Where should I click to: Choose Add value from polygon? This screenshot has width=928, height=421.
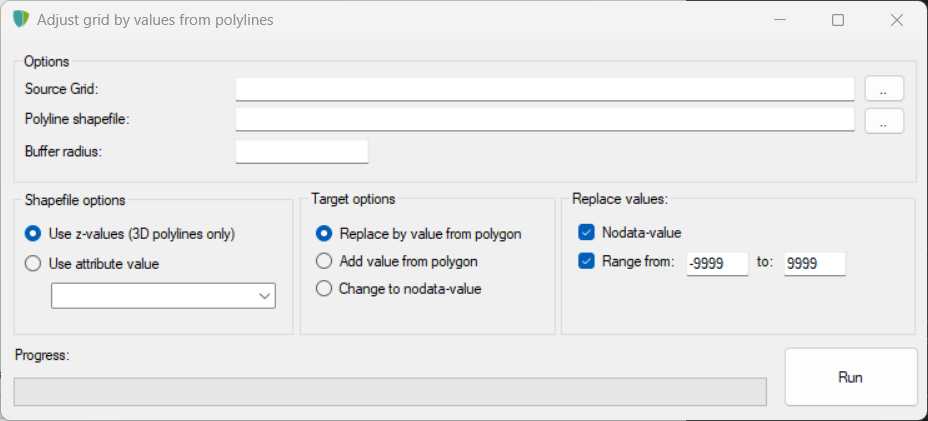[324, 261]
